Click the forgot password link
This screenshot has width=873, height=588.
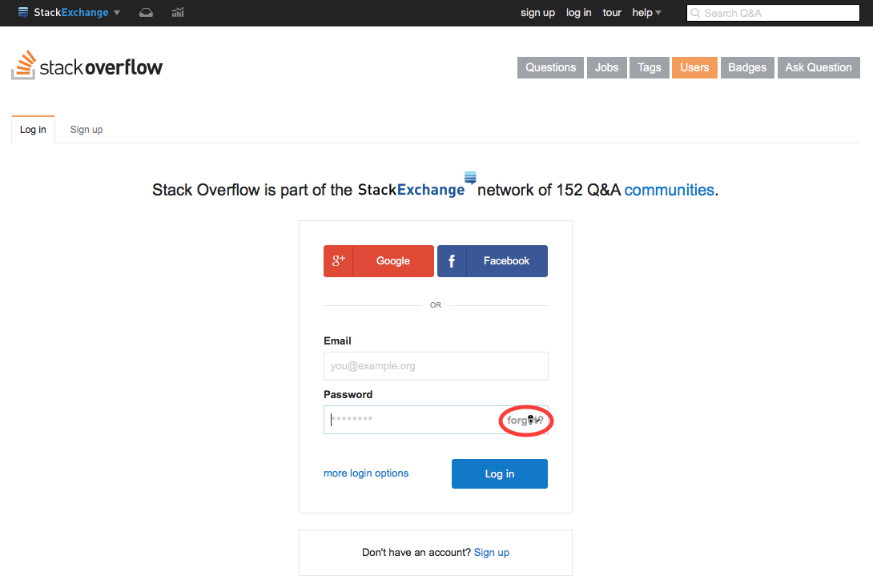click(525, 420)
